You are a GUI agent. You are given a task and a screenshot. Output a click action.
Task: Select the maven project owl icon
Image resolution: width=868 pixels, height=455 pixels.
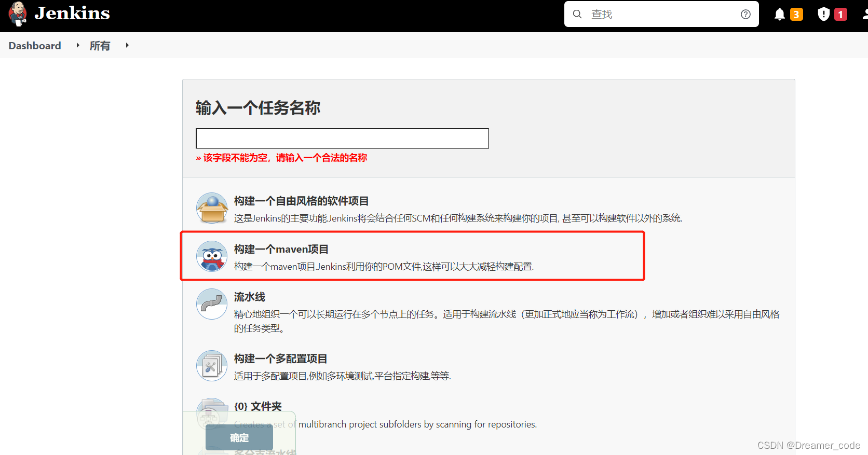pyautogui.click(x=212, y=256)
